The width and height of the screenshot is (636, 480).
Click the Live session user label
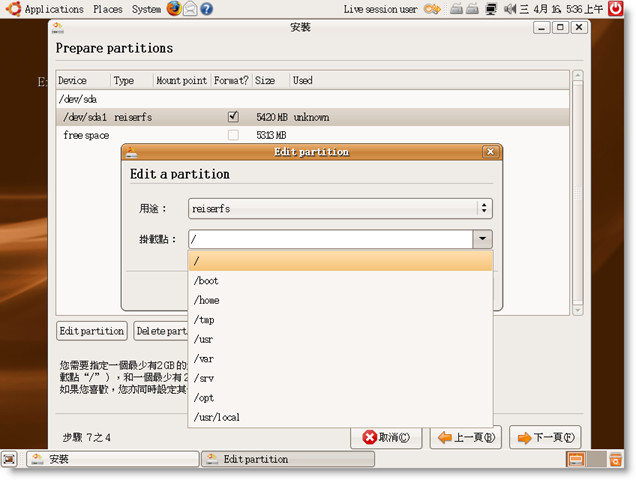[380, 9]
